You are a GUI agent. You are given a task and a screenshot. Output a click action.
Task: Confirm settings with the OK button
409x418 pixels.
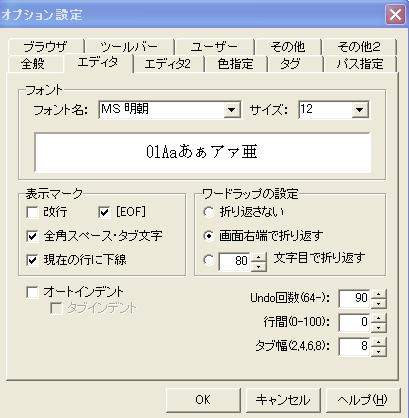point(203,400)
